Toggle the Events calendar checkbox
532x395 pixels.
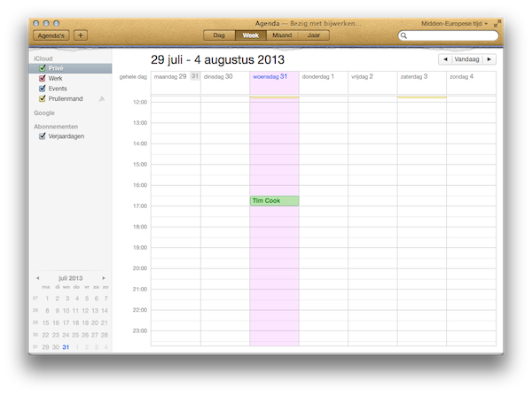[42, 89]
